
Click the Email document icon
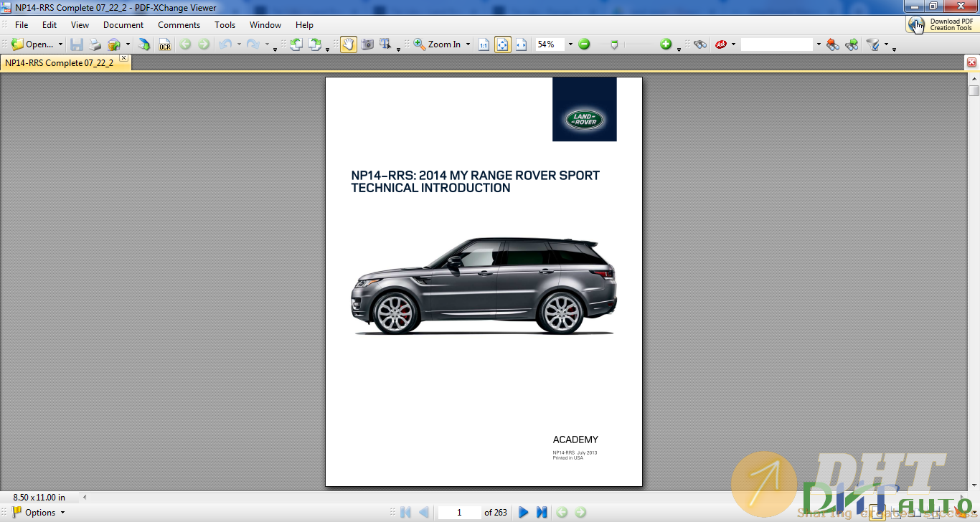coord(114,44)
